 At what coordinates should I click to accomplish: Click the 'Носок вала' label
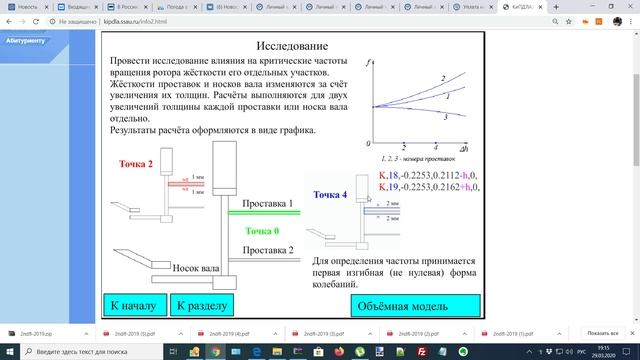pyautogui.click(x=196, y=268)
